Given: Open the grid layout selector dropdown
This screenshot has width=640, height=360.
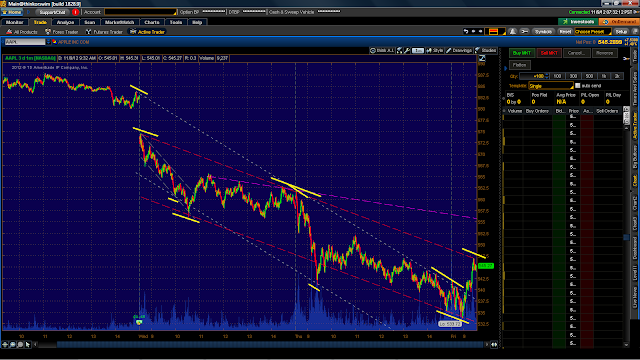Looking at the screenshot, I should tap(496, 31).
